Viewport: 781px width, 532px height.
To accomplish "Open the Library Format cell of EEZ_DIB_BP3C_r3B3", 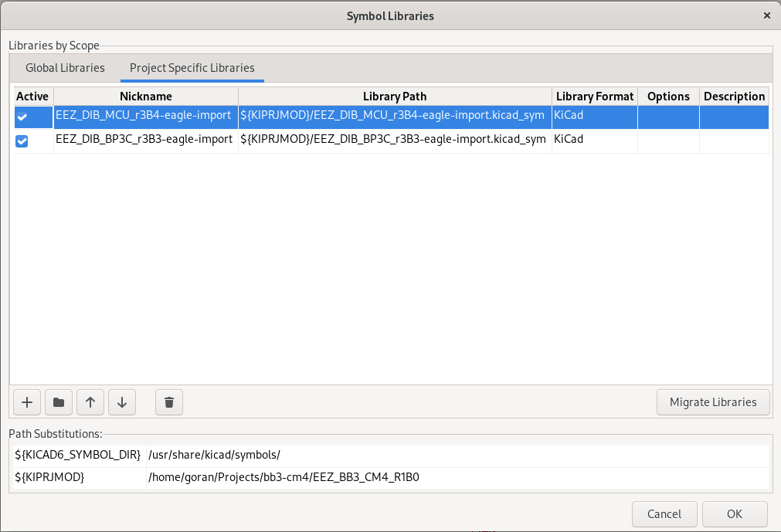I will point(594,140).
